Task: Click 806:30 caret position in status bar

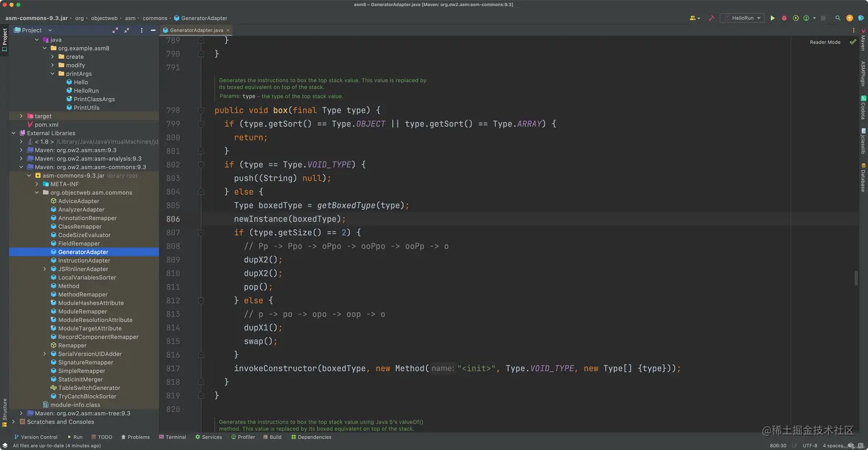Action: click(x=778, y=445)
